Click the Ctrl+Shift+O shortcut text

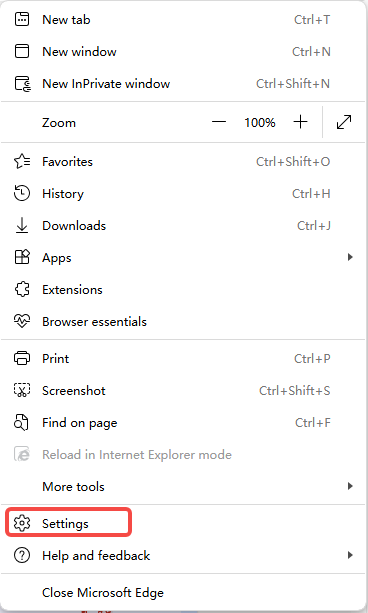tap(293, 161)
